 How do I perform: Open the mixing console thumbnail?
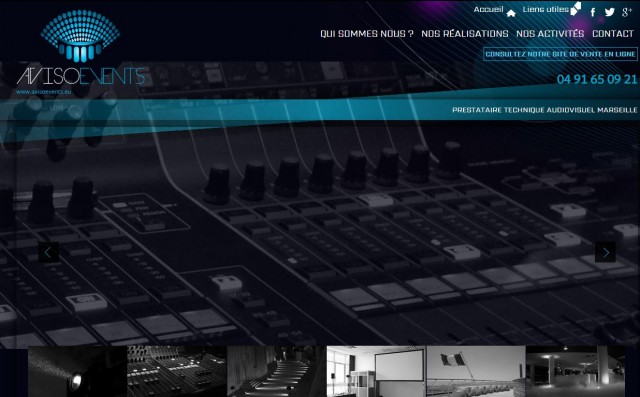pos(177,371)
